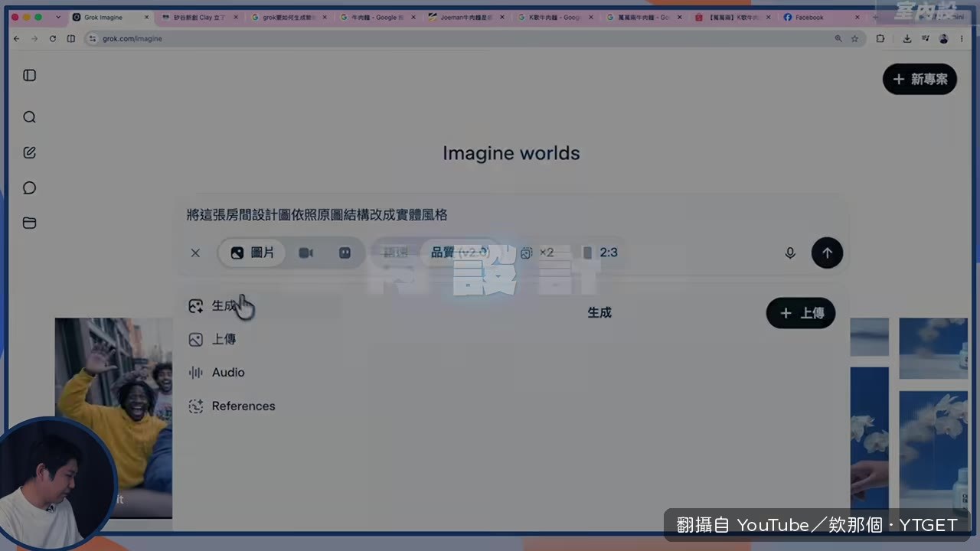The height and width of the screenshot is (551, 980).
Task: Click the new chat compose icon
Action: click(x=30, y=153)
